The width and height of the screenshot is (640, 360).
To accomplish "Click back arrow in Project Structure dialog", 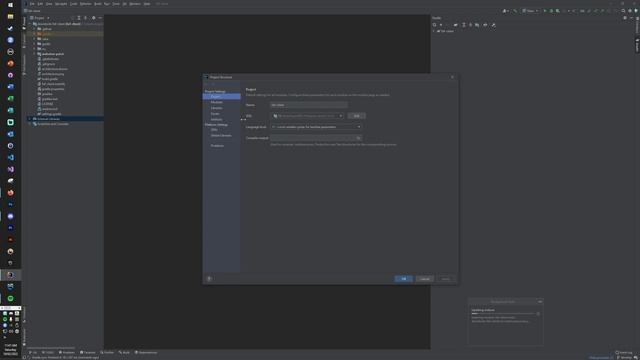I will [207, 84].
